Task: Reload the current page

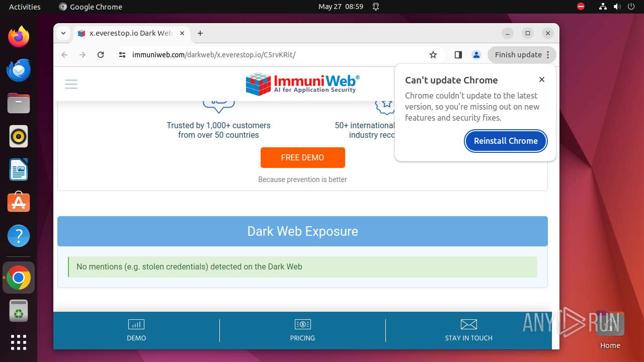Action: [x=101, y=55]
